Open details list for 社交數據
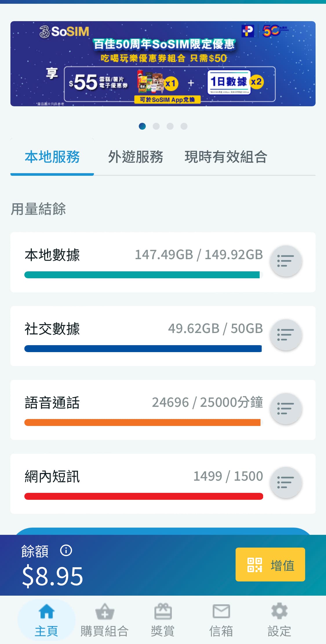Image resolution: width=326 pixels, height=644 pixels. tap(286, 335)
